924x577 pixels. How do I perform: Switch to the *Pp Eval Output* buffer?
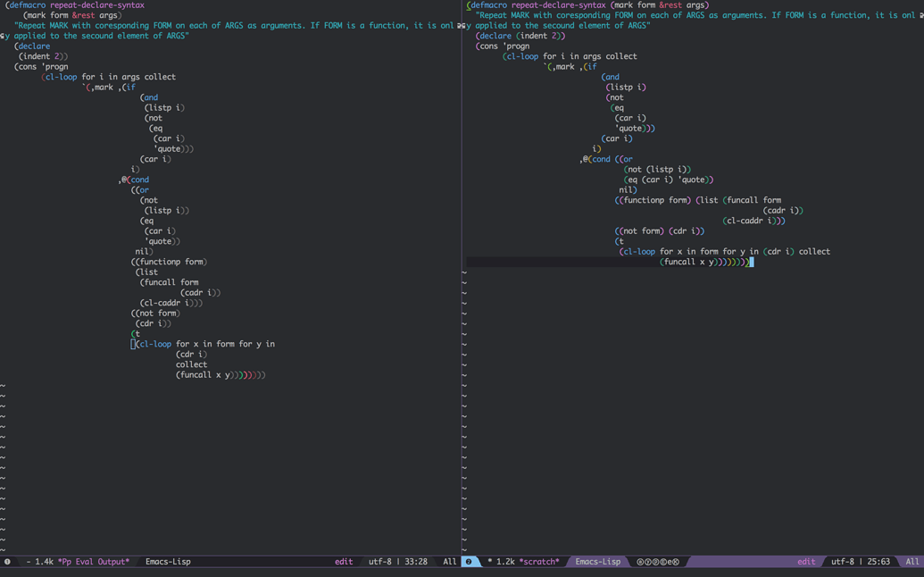tap(92, 562)
